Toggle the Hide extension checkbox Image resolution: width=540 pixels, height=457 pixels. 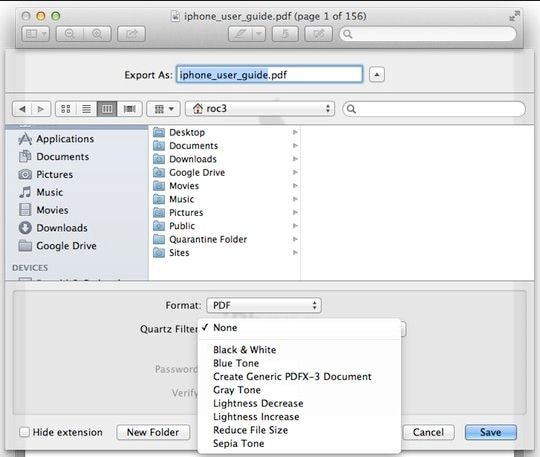coord(24,432)
